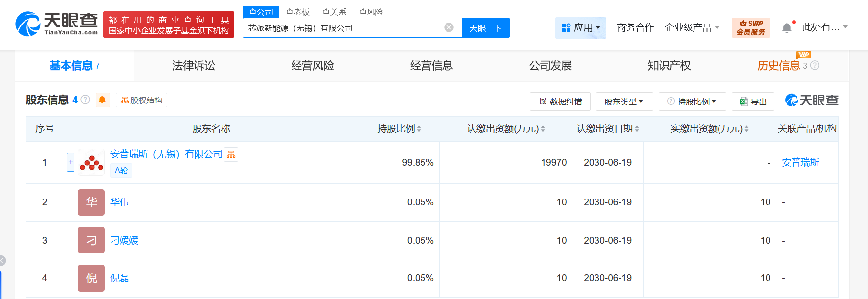Select the 查风险 search tab
This screenshot has height=299, width=868.
tap(371, 12)
